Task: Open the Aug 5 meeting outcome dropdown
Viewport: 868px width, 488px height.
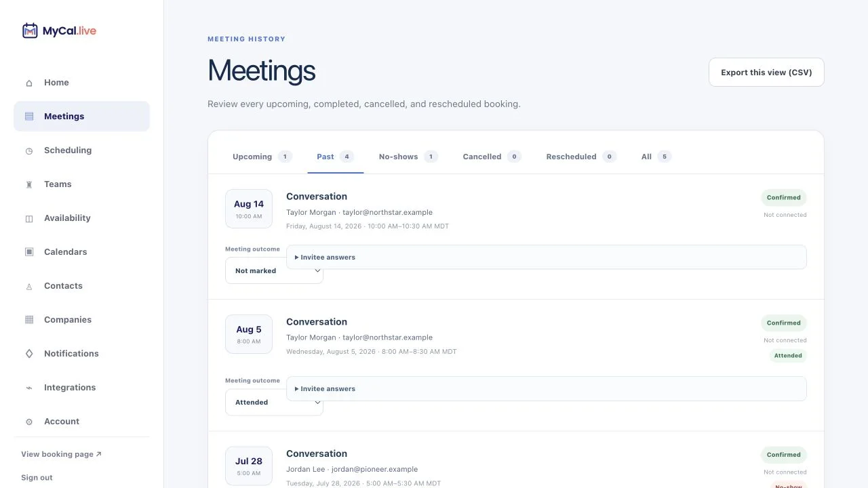Action: pyautogui.click(x=274, y=402)
